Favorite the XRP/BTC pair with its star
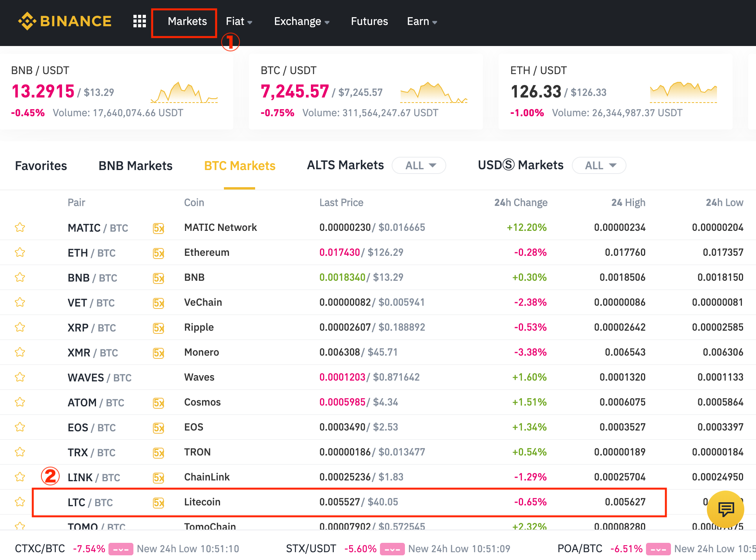 pos(20,327)
